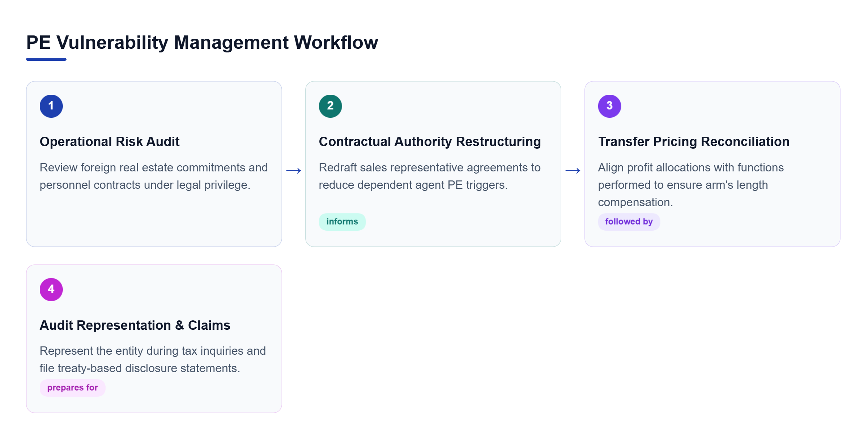Click the Audit Representation & Claims heading
Viewport: 868px width, 439px height.
pos(135,325)
